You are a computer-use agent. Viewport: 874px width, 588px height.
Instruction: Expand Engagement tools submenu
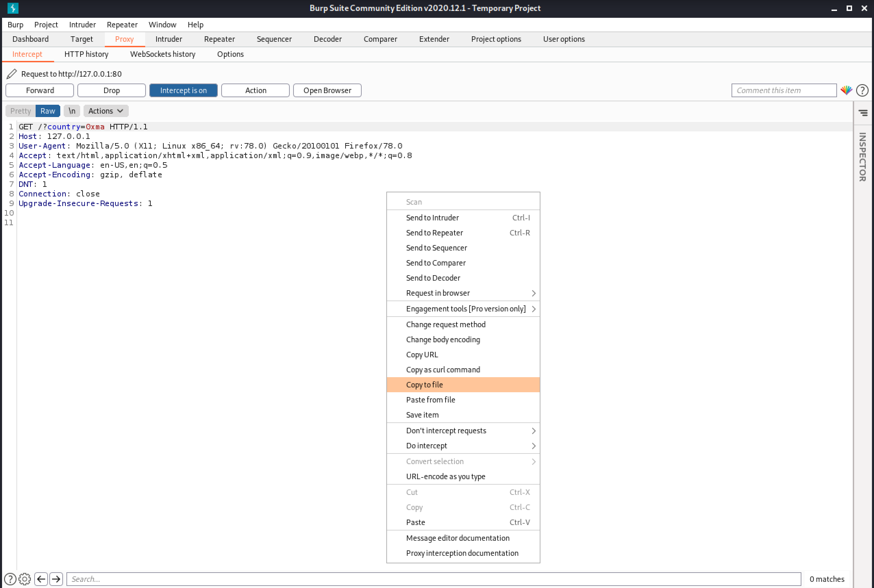(463, 309)
